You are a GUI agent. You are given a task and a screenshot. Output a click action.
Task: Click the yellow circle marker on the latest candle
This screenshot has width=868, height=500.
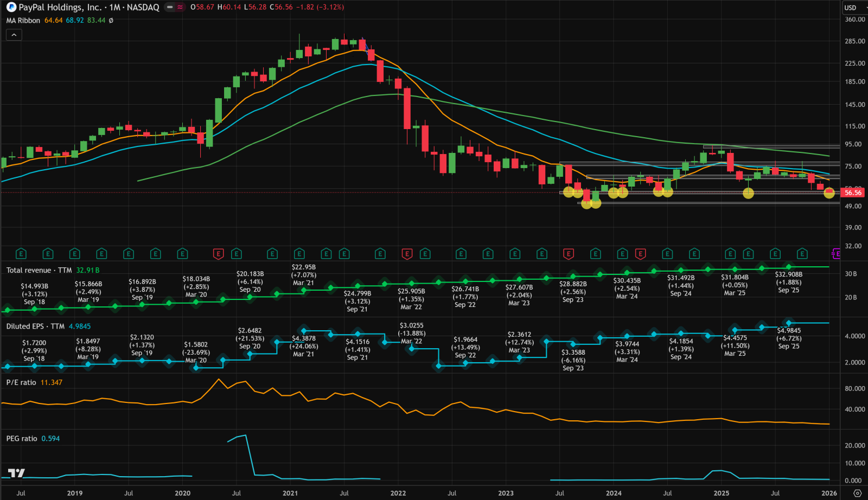click(829, 193)
